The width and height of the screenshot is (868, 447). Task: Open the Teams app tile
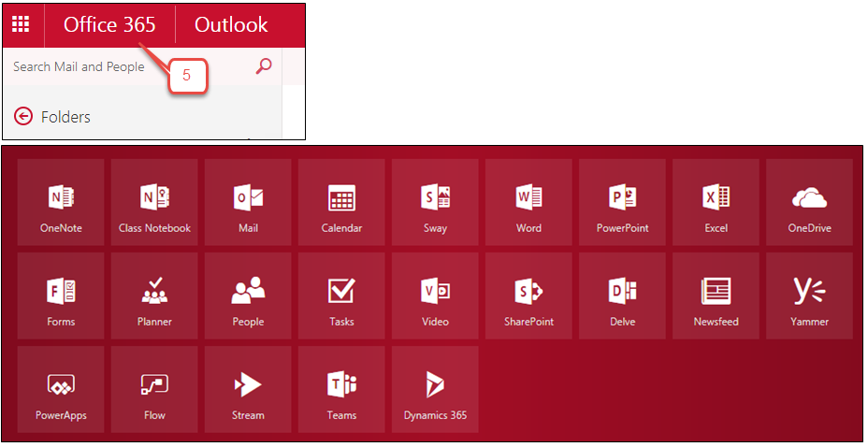tap(341, 389)
